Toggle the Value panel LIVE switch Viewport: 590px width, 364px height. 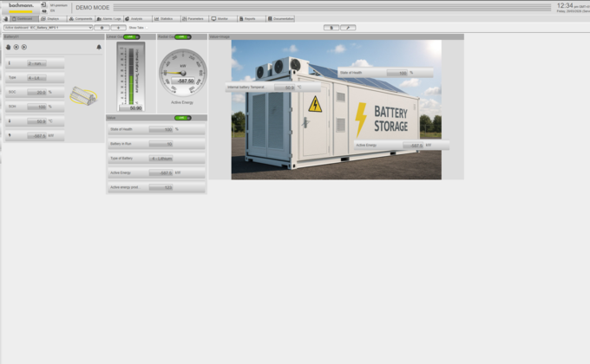click(182, 118)
